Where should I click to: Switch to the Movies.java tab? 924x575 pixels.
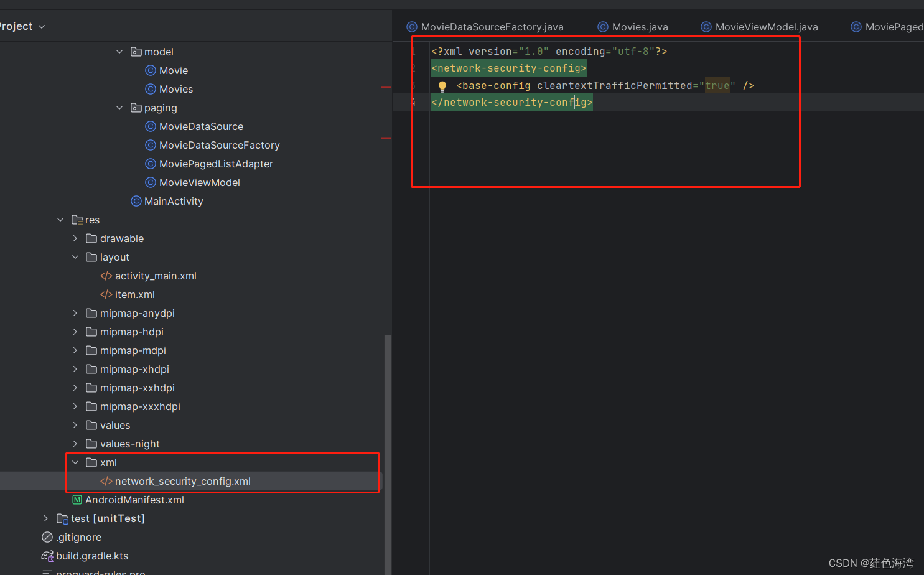coord(640,27)
